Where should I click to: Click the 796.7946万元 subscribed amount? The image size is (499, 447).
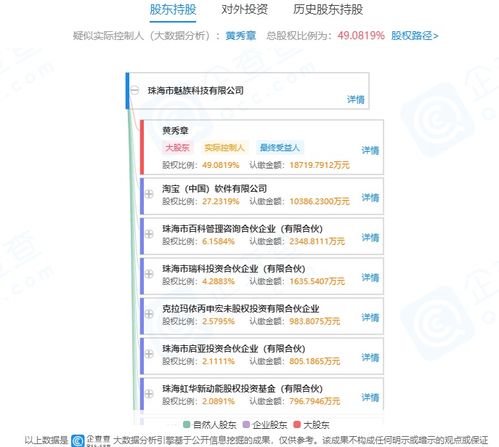315,401
